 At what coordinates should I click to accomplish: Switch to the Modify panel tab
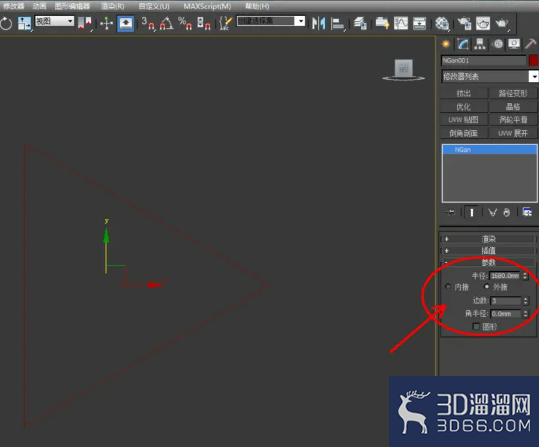tap(463, 44)
